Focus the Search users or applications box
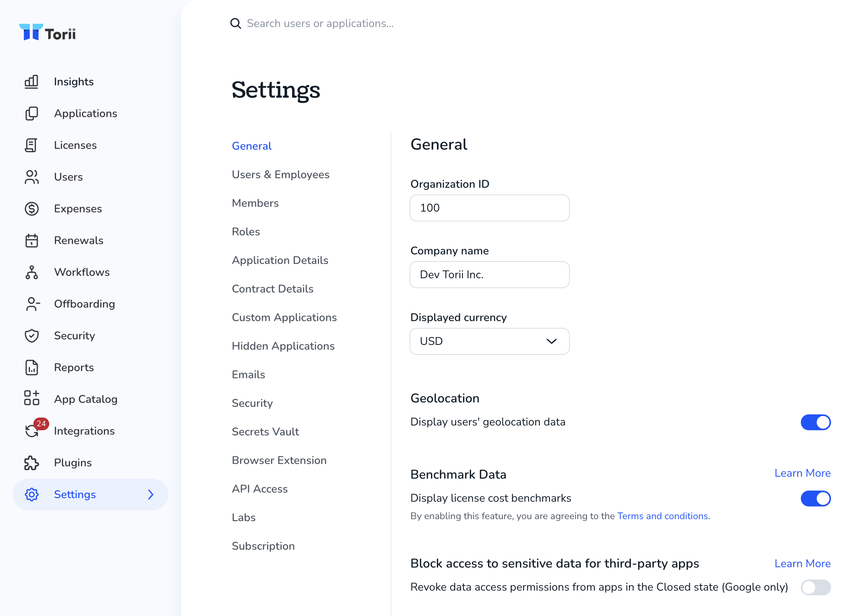This screenshot has width=858, height=616. pos(320,23)
